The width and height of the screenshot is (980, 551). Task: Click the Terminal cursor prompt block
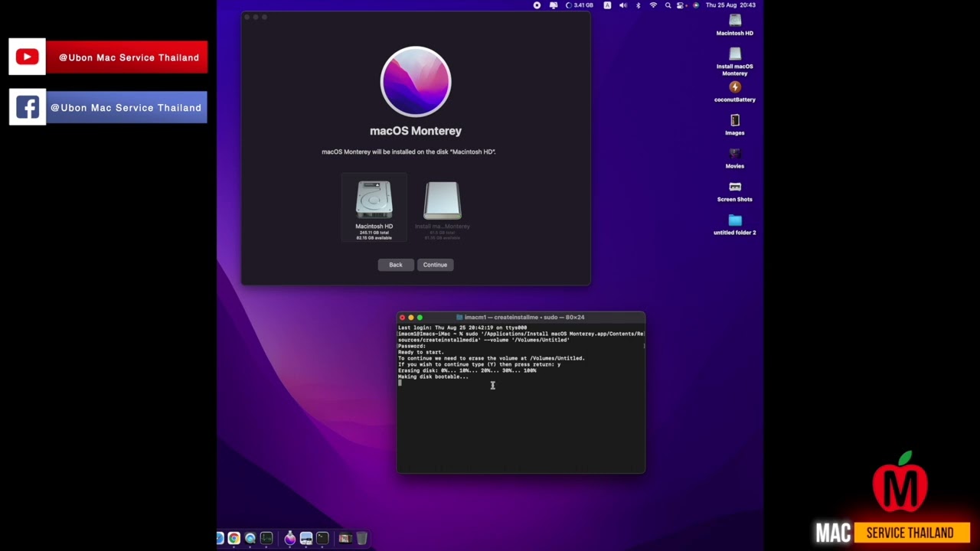[x=400, y=383]
